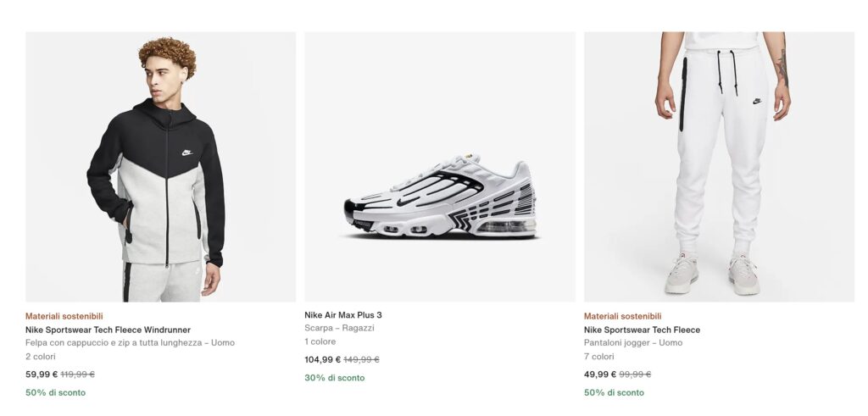Click the Felpa con cappuccio description text
Screen dimensions: 868x416
click(130, 343)
